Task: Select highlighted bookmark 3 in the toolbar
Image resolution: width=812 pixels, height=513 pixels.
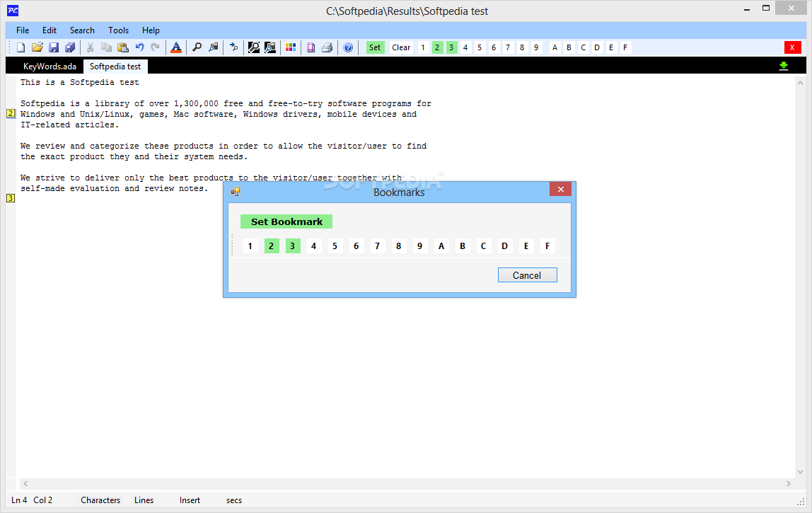Action: pos(451,47)
